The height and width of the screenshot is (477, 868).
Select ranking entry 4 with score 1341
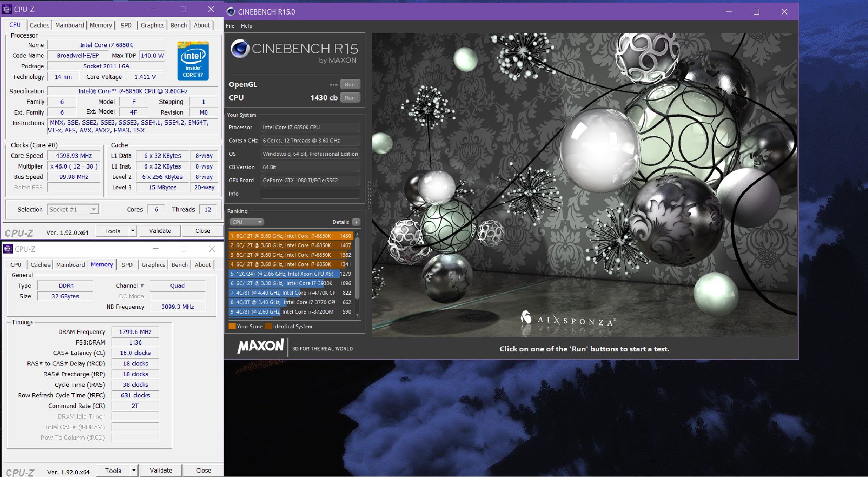pyautogui.click(x=291, y=264)
